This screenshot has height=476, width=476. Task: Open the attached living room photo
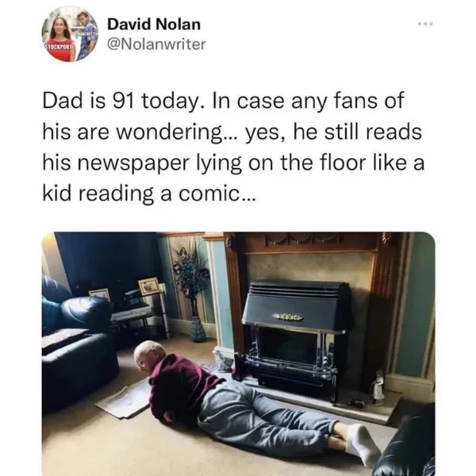pos(238,354)
